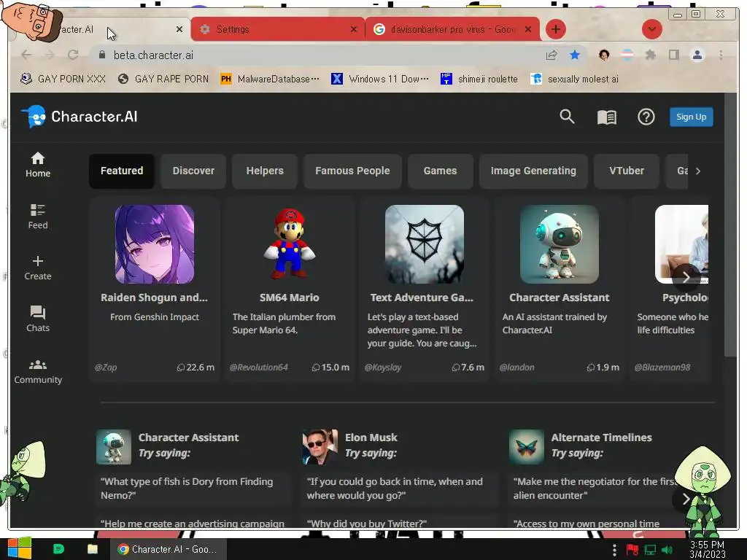Select the Famous People category tab

click(352, 171)
